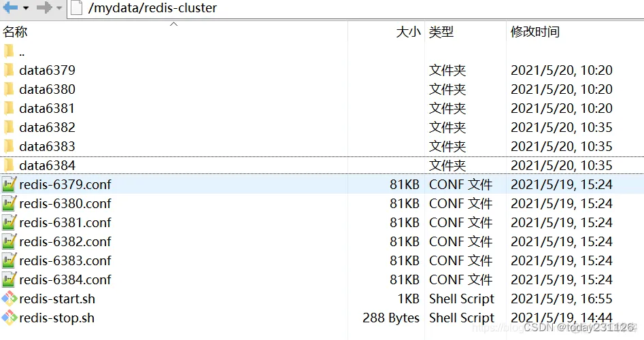Select the redis-6382.conf file name
This screenshot has width=644, height=340.
pyautogui.click(x=65, y=241)
